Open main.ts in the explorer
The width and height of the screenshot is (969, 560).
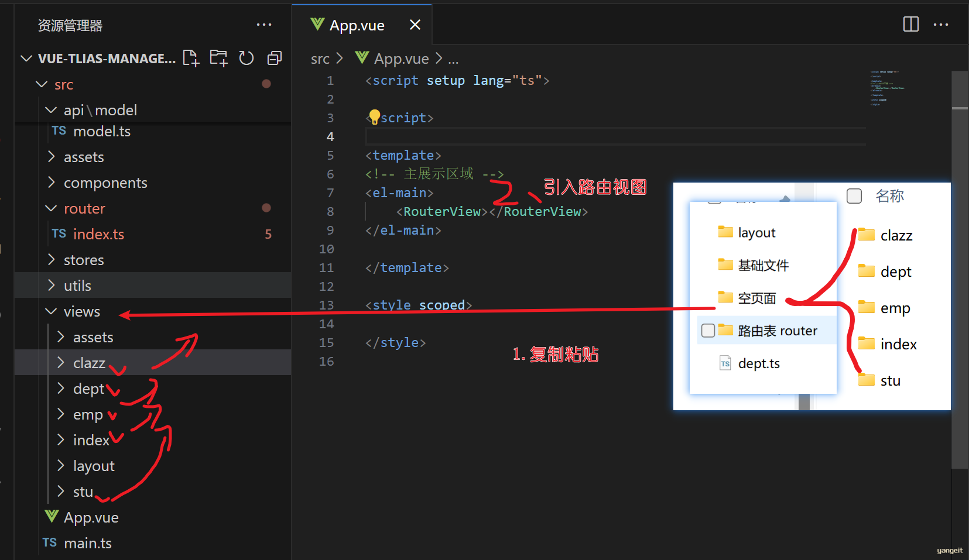(88, 543)
